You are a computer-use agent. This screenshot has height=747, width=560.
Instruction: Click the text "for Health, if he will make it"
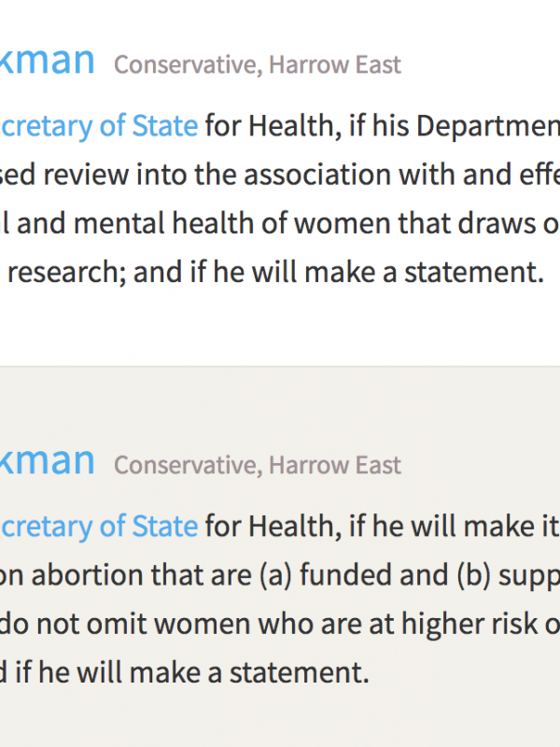(383, 527)
